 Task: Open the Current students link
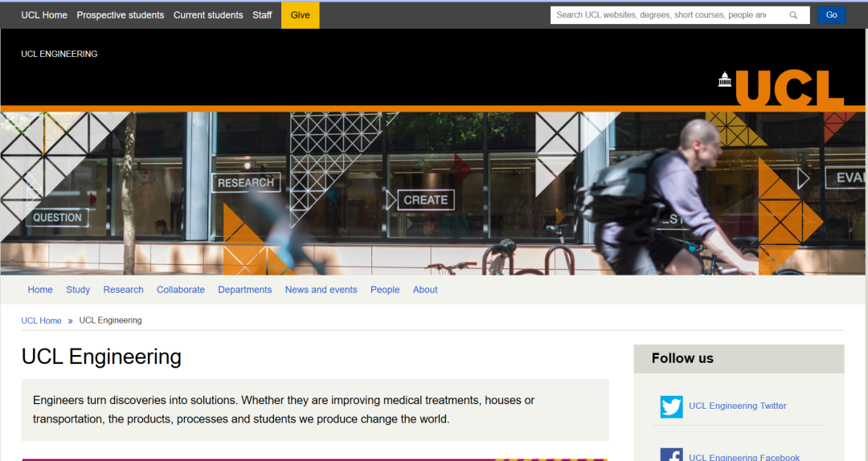point(208,15)
